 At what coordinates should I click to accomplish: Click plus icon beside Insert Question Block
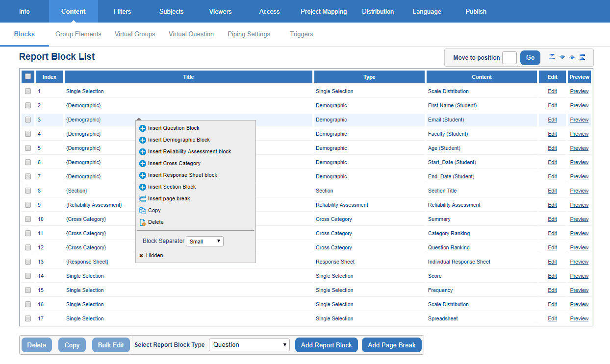tap(143, 128)
